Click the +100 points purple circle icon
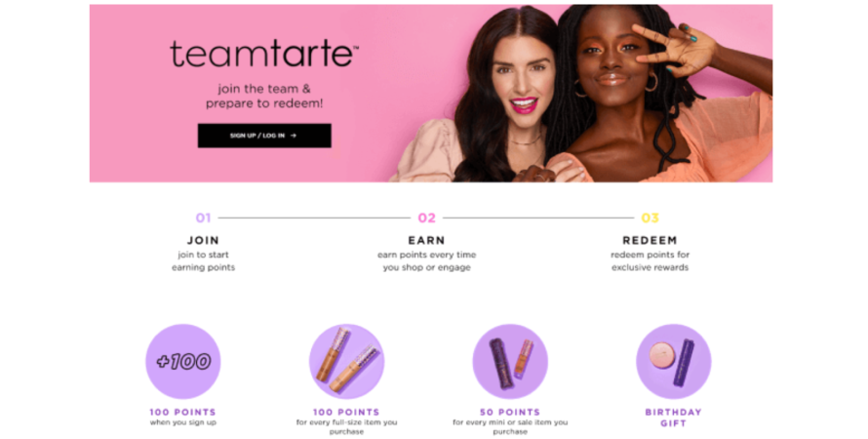The width and height of the screenshot is (868, 439). 182,362
